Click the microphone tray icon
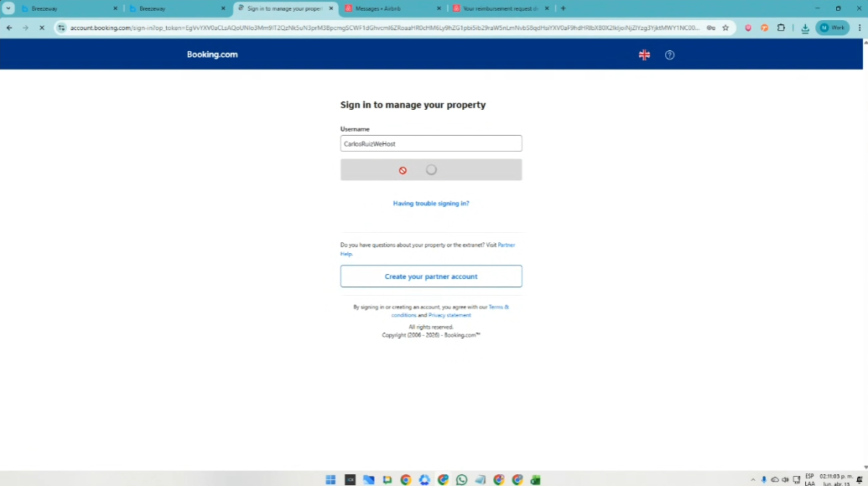Screen dimensions: 868x486 [x=764, y=480]
